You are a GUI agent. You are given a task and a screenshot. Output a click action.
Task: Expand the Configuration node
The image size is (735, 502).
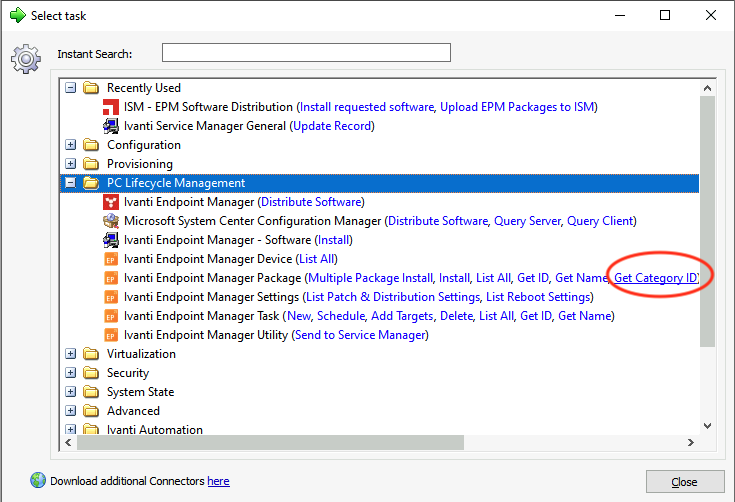click(70, 145)
